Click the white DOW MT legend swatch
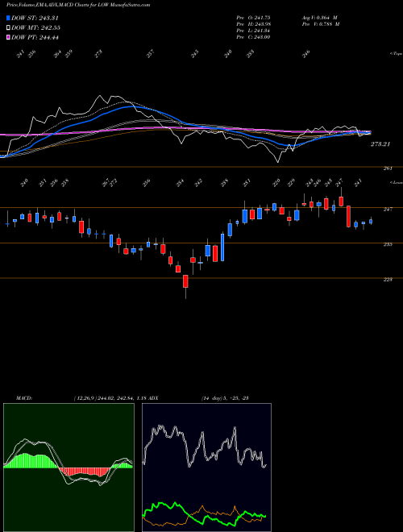 point(8,27)
